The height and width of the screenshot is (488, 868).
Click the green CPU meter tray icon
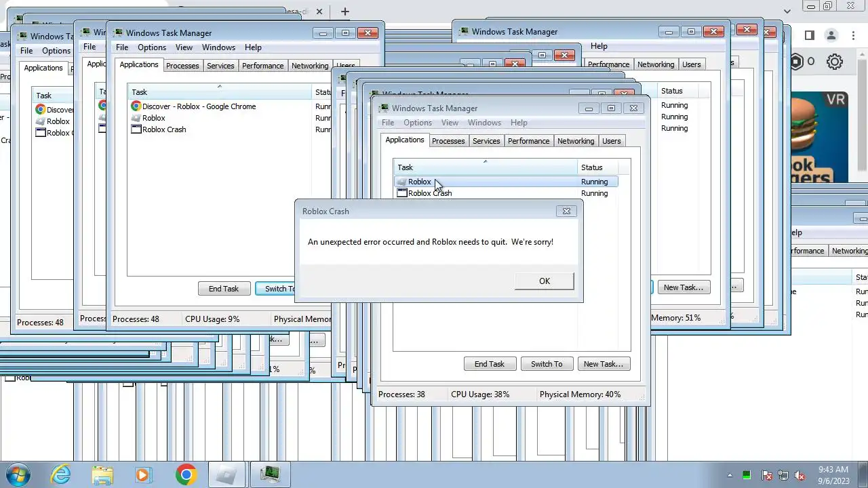pyautogui.click(x=747, y=475)
